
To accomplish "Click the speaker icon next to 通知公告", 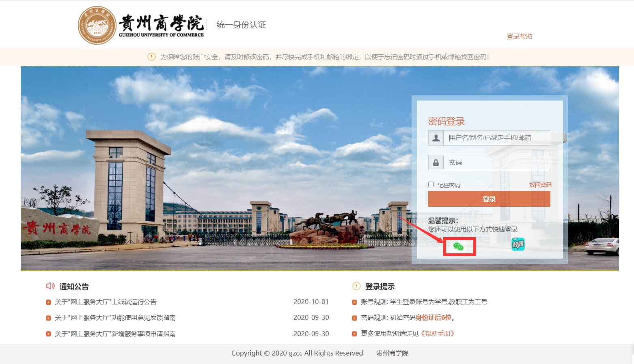I will [x=50, y=286].
